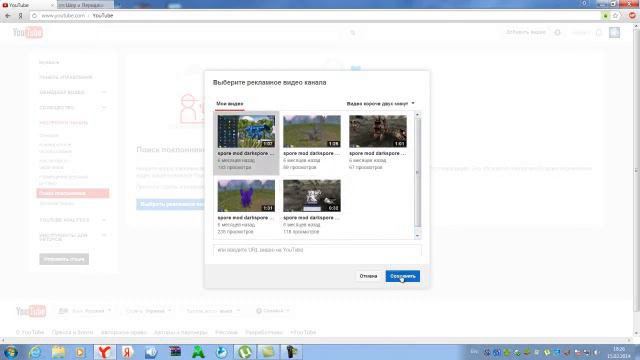Open Internet Explorer from taskbar
Screen dimensions: 640x360
36,352
